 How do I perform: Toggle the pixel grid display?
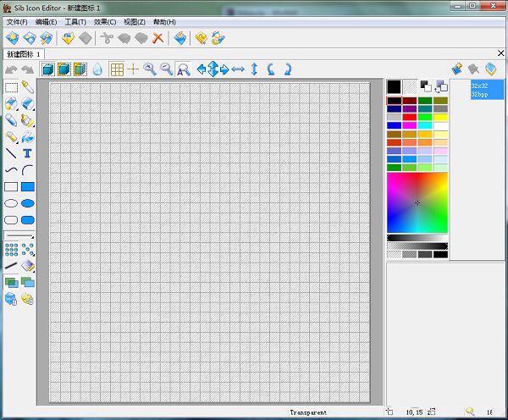(x=117, y=69)
